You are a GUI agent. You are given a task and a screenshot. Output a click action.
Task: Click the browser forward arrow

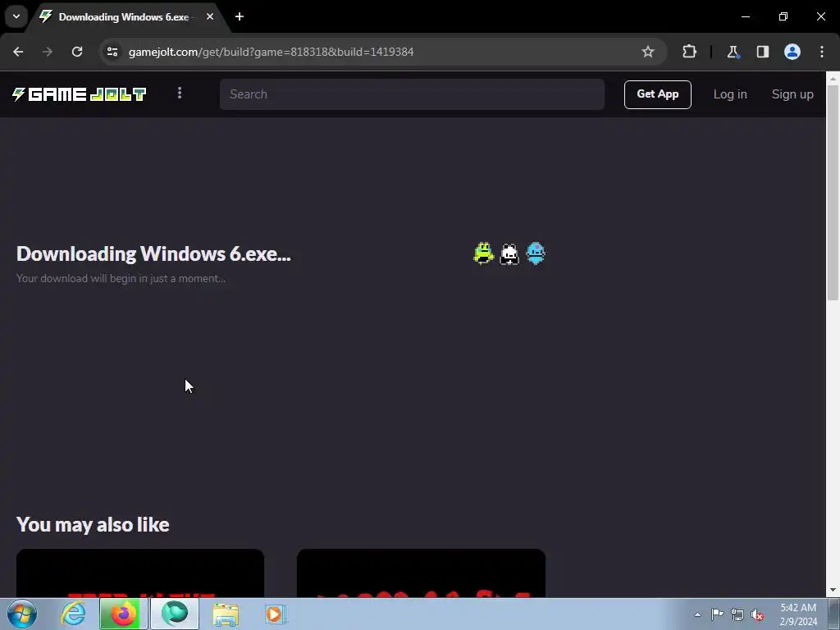coord(48,52)
